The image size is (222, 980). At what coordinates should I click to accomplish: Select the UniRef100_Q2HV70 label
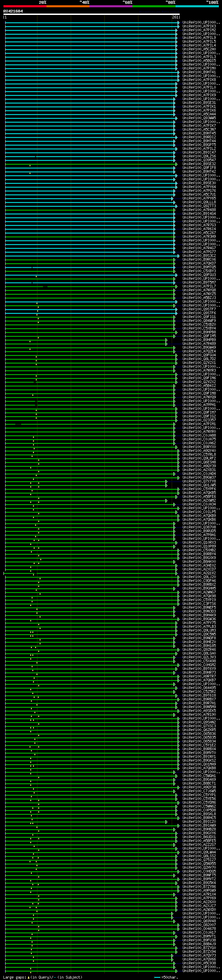(199, 867)
